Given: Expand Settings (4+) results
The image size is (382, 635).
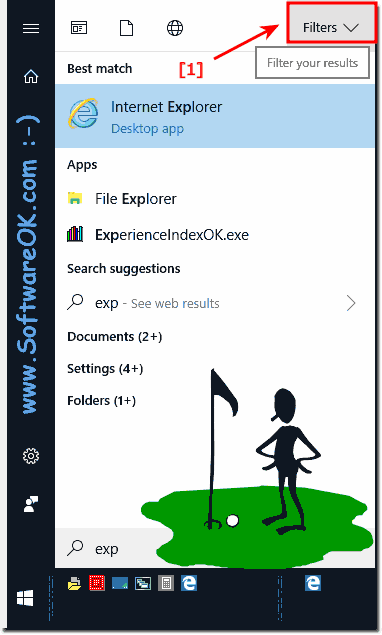Looking at the screenshot, I should [105, 369].
